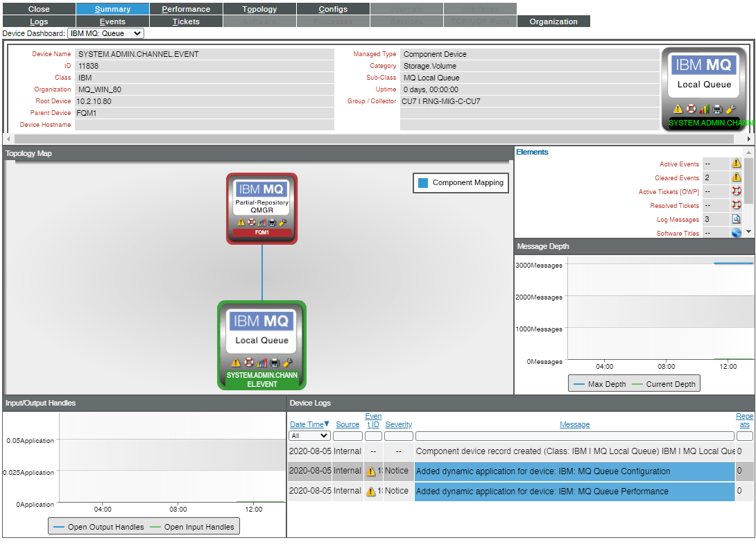Click wrench icon on FQM1 topology node

(282, 222)
